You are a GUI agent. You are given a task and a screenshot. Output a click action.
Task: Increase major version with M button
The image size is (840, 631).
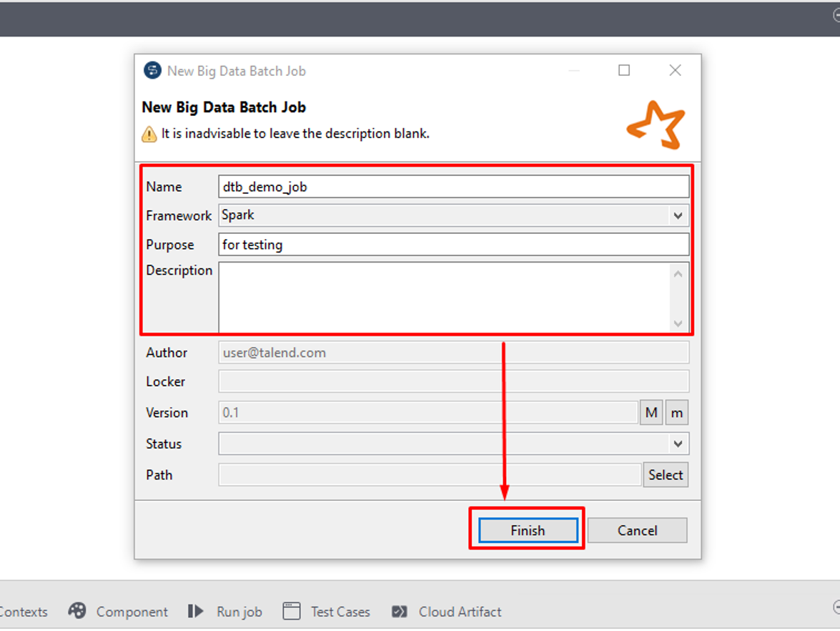(x=651, y=413)
